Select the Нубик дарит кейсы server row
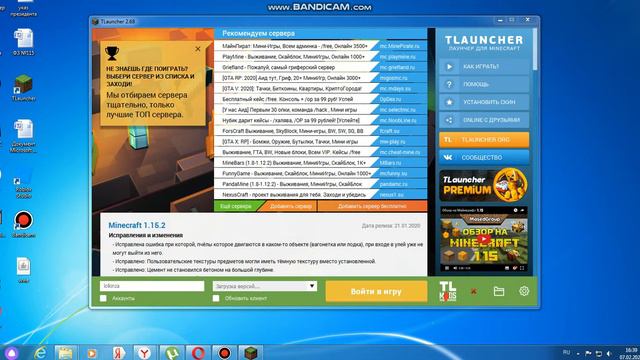This screenshot has width=640, height=360. tap(321, 120)
